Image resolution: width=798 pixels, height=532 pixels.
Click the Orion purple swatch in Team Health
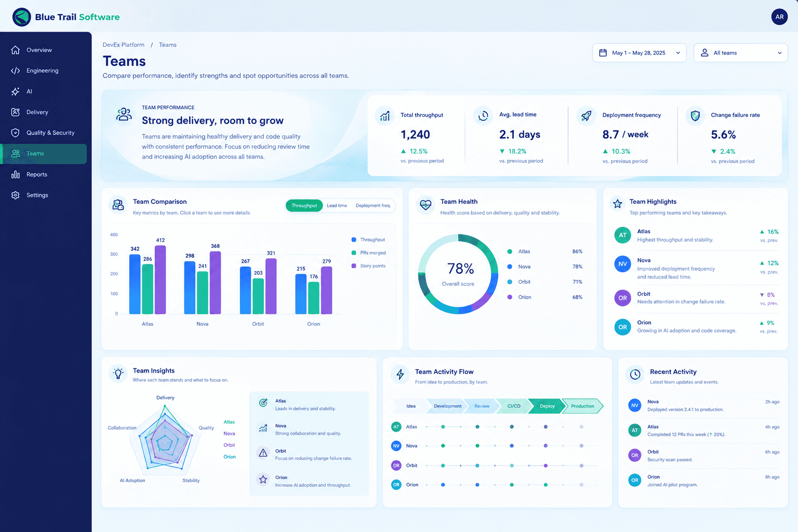510,297
